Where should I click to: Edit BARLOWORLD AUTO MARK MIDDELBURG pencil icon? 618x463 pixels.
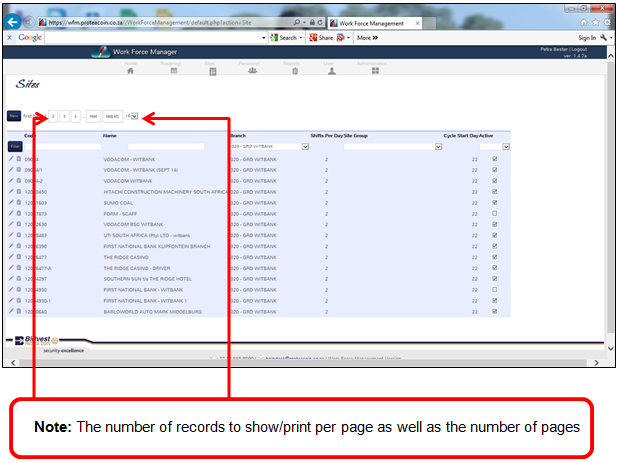(x=11, y=311)
